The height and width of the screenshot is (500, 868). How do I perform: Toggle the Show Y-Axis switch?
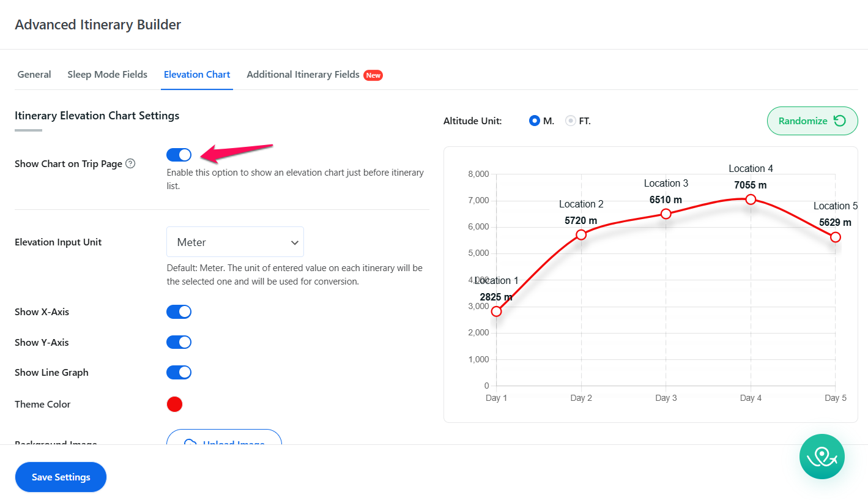[179, 342]
